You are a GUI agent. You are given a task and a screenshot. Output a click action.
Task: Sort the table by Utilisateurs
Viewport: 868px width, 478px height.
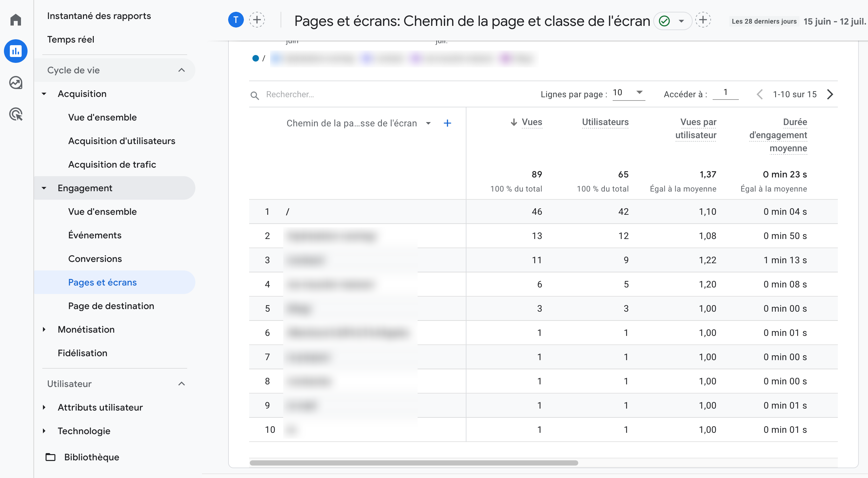[x=605, y=122]
